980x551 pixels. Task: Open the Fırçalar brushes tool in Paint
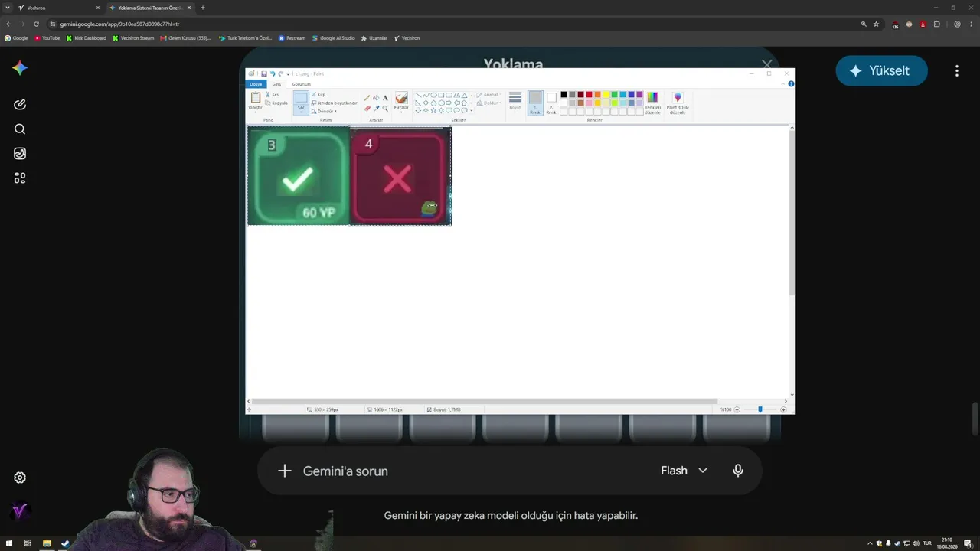click(x=401, y=102)
